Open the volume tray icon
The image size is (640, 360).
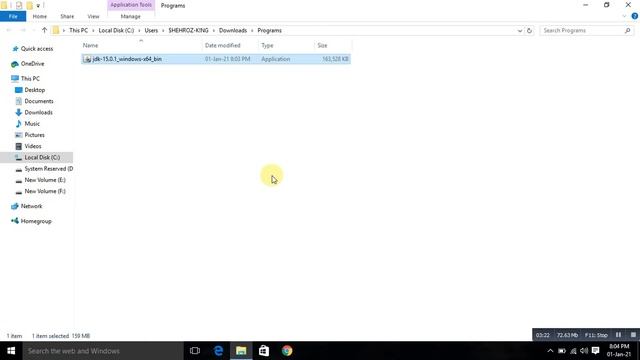tap(584, 351)
